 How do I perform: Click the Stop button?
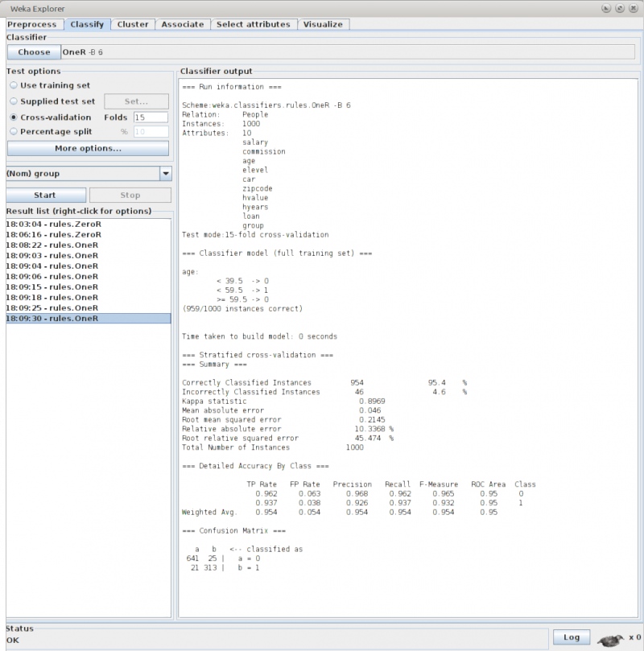coord(130,195)
